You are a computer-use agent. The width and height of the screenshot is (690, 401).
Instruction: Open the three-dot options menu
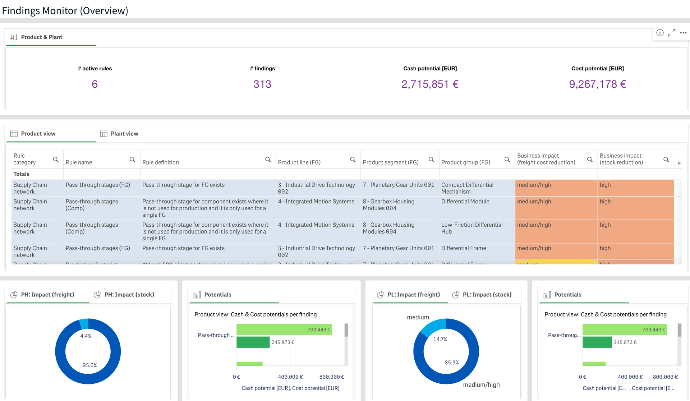point(683,33)
